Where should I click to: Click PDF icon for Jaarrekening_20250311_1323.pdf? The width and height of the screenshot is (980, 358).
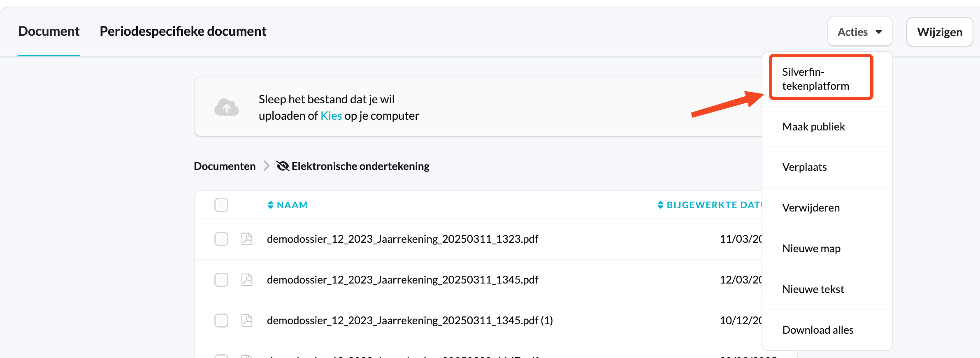tap(247, 239)
